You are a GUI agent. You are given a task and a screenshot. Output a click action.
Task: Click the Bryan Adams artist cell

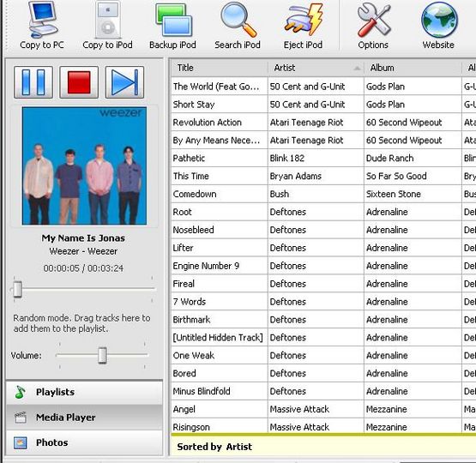(x=316, y=176)
